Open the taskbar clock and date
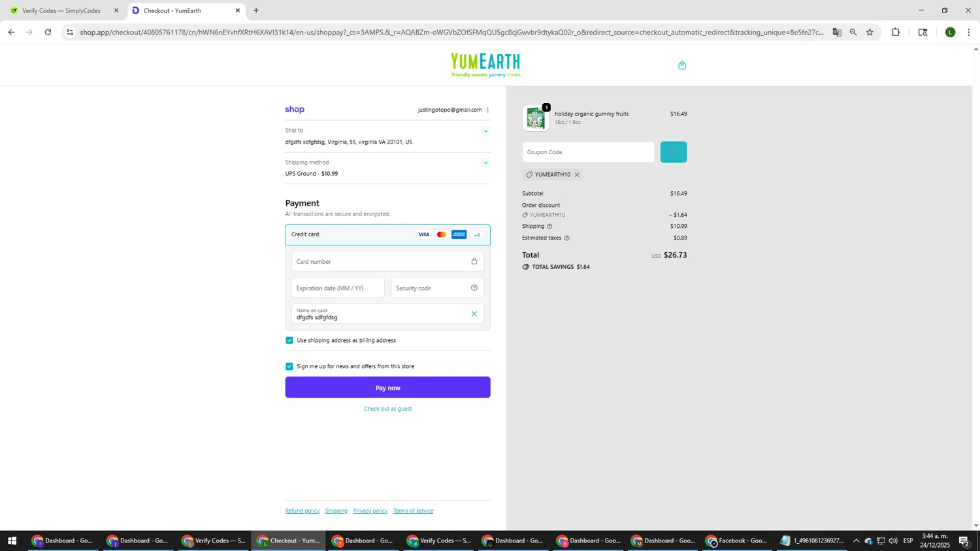Screen dimensions: 980x551 (935, 541)
